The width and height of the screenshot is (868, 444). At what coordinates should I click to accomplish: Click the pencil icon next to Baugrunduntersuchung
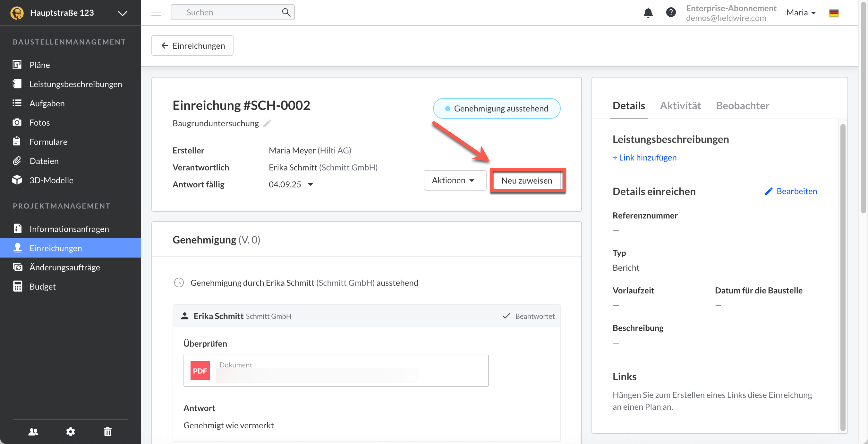pos(267,124)
